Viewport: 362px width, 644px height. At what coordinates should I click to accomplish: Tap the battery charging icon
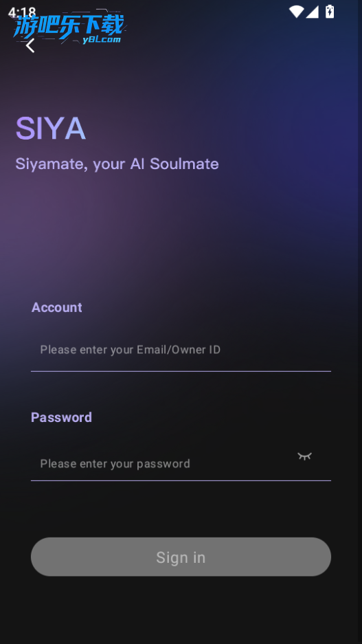coord(330,12)
